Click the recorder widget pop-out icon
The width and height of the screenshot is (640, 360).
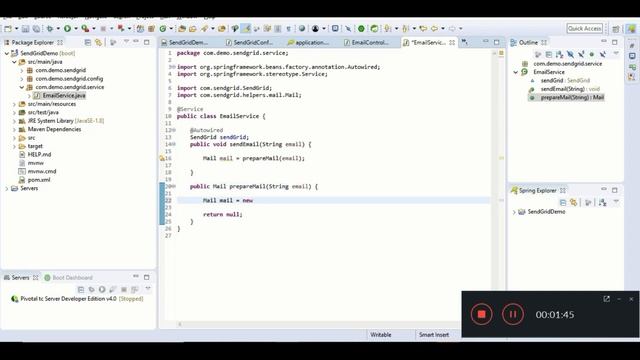[x=607, y=299]
